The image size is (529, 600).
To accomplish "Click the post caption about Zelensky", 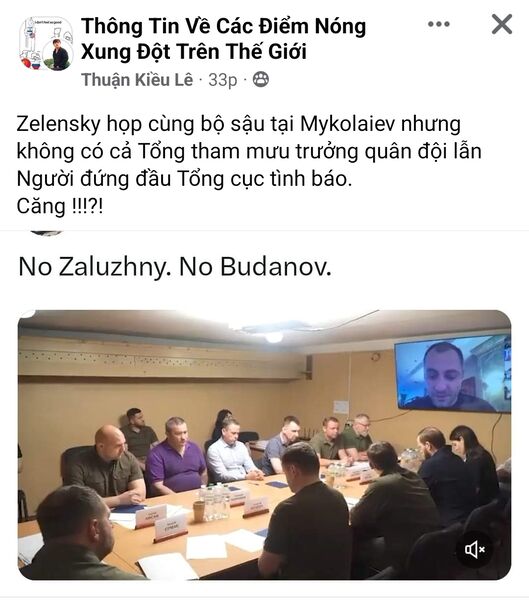I will click(x=249, y=165).
